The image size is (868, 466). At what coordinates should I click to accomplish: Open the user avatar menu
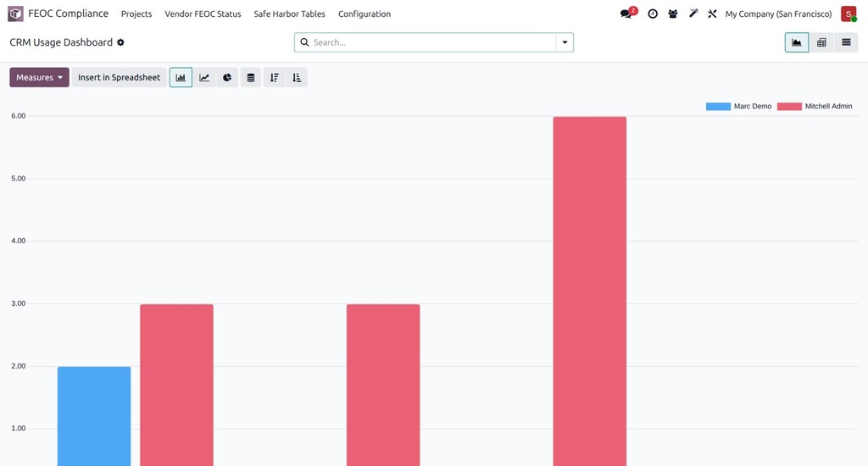[848, 14]
